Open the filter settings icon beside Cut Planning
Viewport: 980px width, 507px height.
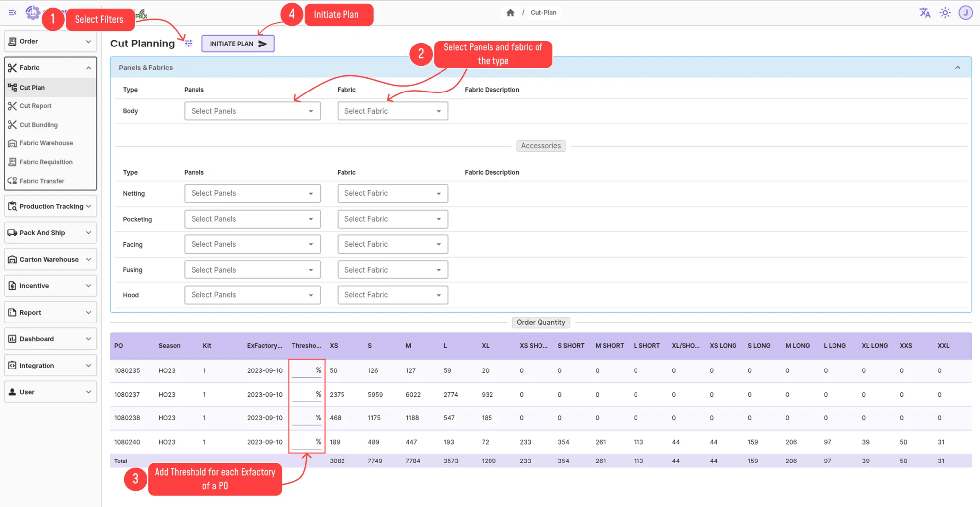tap(189, 44)
